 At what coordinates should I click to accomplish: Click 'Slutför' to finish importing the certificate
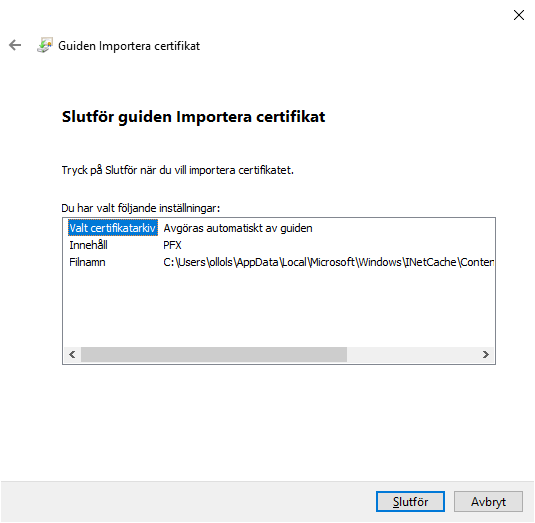(410, 502)
